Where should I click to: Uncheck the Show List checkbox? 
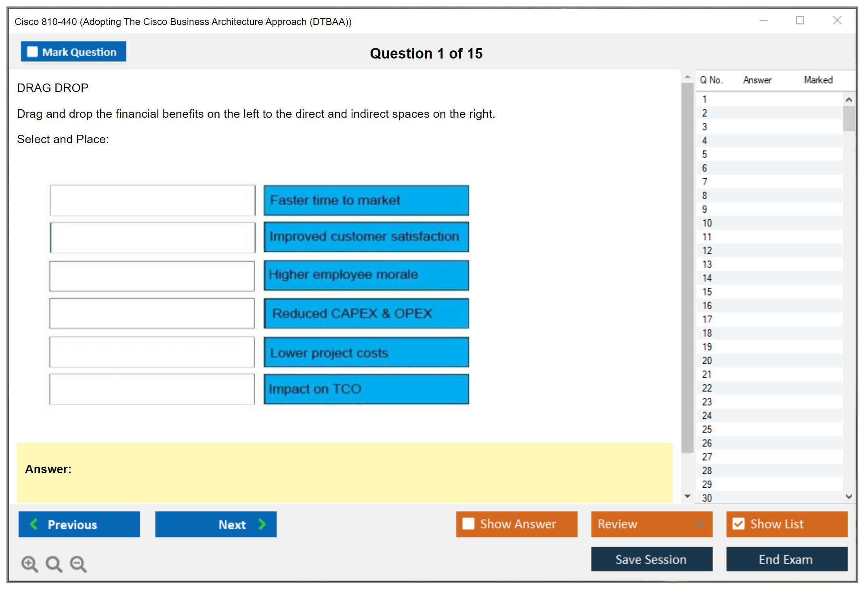coord(738,524)
